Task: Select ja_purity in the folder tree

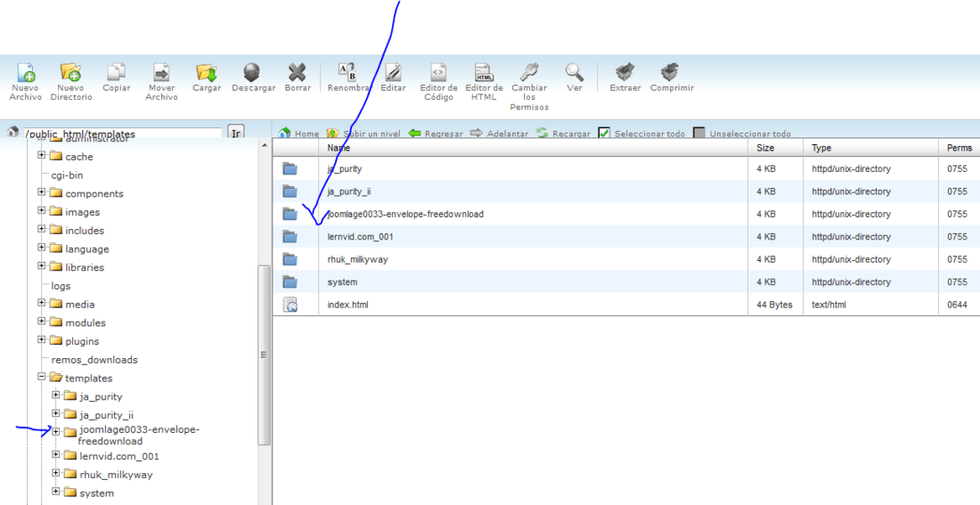Action: point(101,397)
